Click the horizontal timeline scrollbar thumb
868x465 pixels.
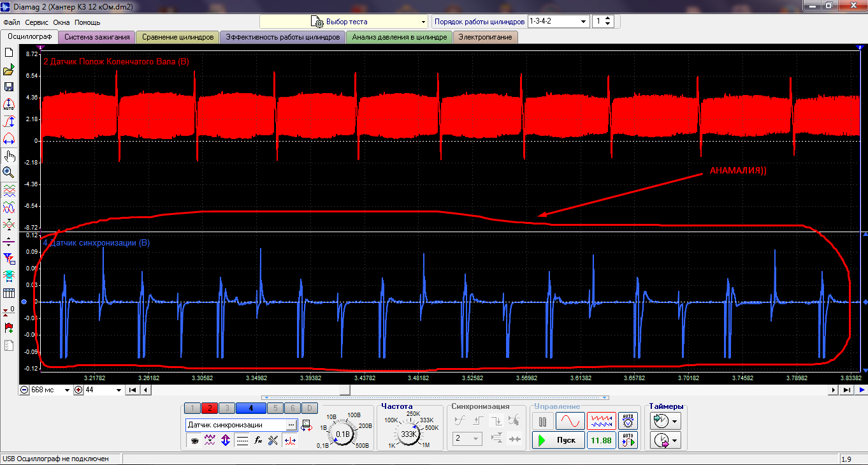pos(344,390)
